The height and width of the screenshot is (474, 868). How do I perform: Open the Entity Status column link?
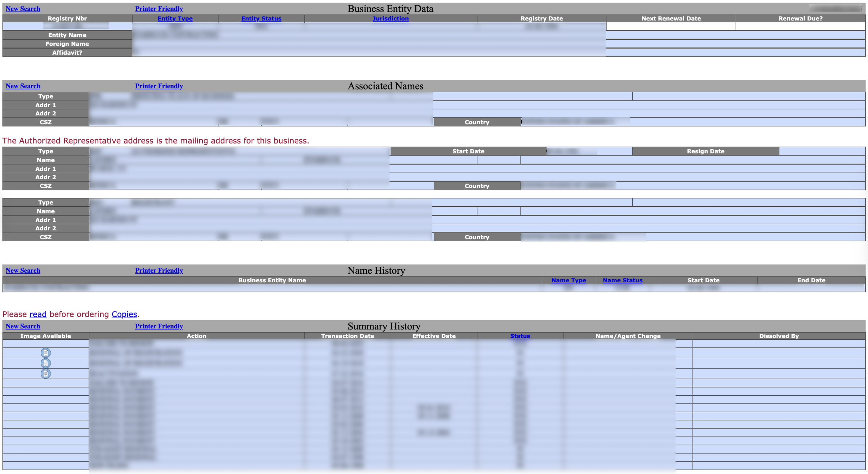tap(261, 19)
